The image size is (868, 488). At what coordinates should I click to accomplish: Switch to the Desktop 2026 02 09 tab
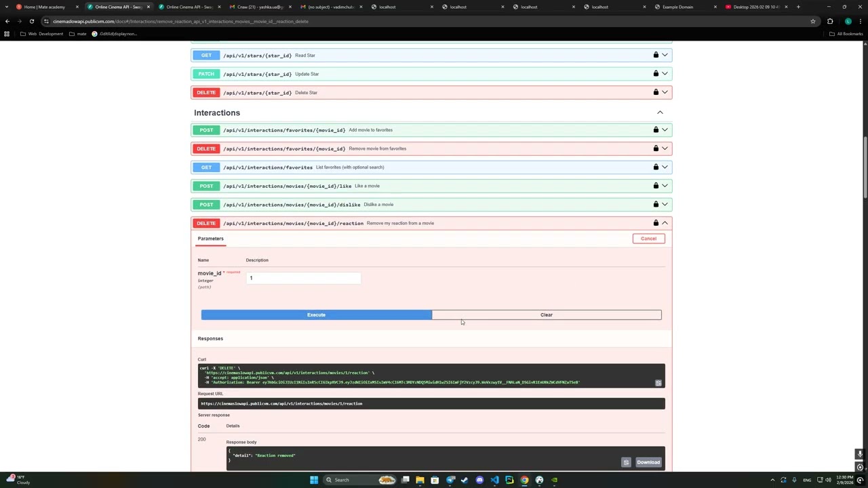click(755, 7)
